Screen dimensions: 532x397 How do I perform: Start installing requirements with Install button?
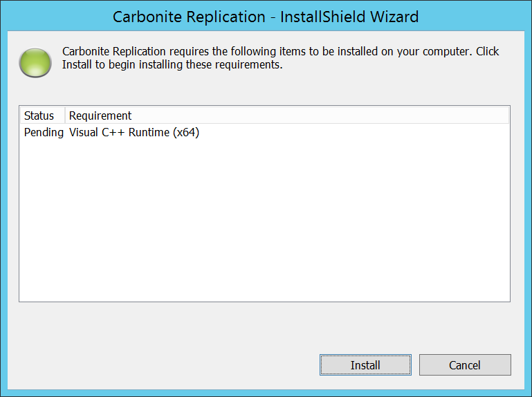click(x=365, y=365)
